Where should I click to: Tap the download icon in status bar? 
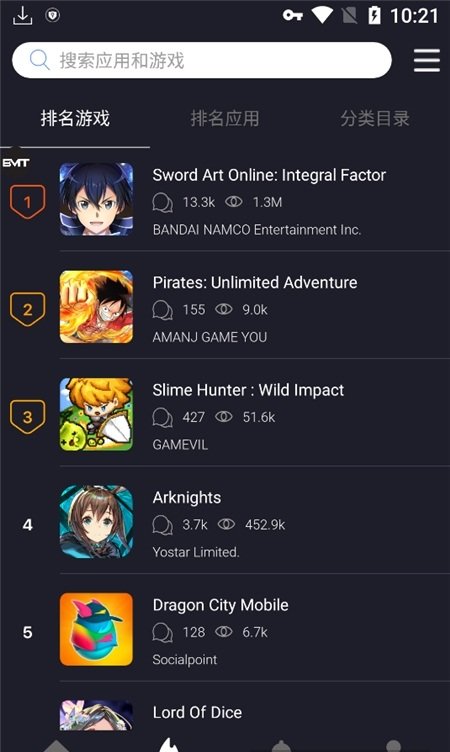click(22, 16)
